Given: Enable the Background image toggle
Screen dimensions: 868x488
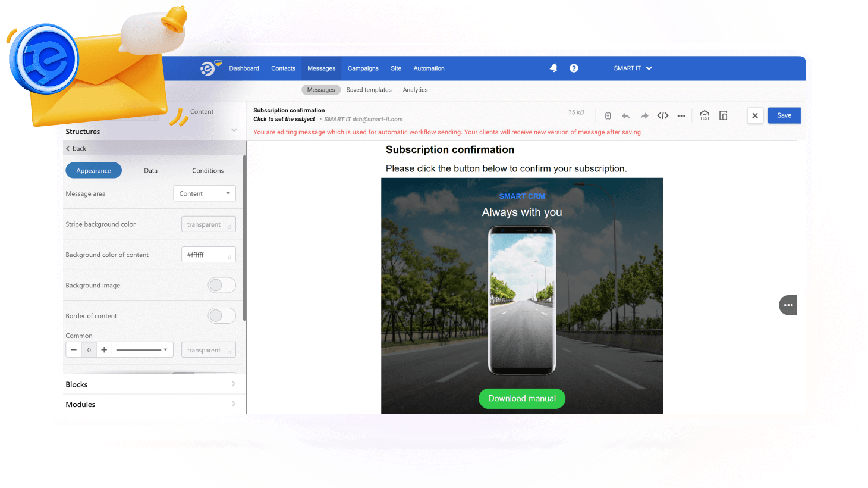Looking at the screenshot, I should pos(222,286).
